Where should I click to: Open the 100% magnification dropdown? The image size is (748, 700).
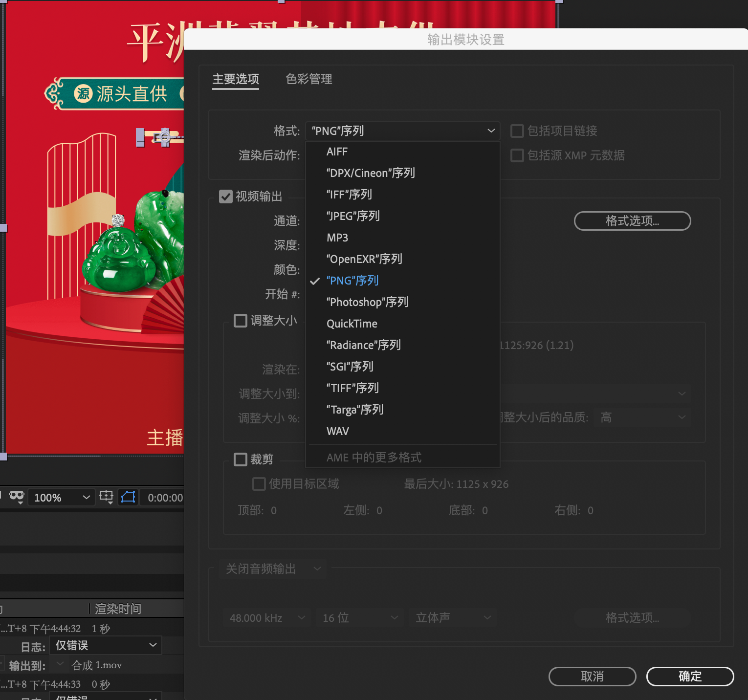pyautogui.click(x=61, y=497)
